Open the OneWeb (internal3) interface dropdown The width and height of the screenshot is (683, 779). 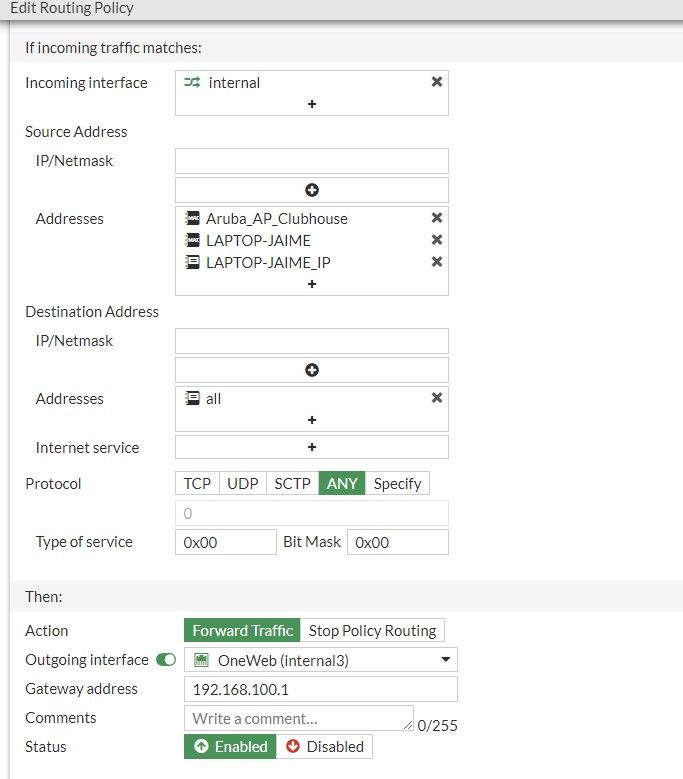[320, 660]
